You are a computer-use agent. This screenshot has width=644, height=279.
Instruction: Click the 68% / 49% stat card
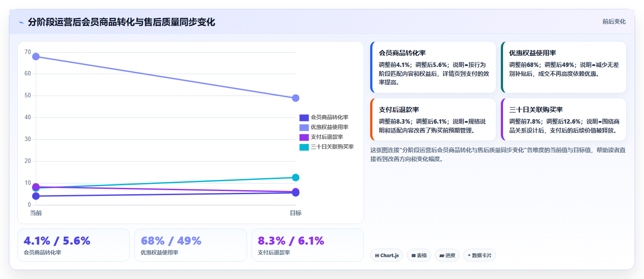tap(190, 245)
